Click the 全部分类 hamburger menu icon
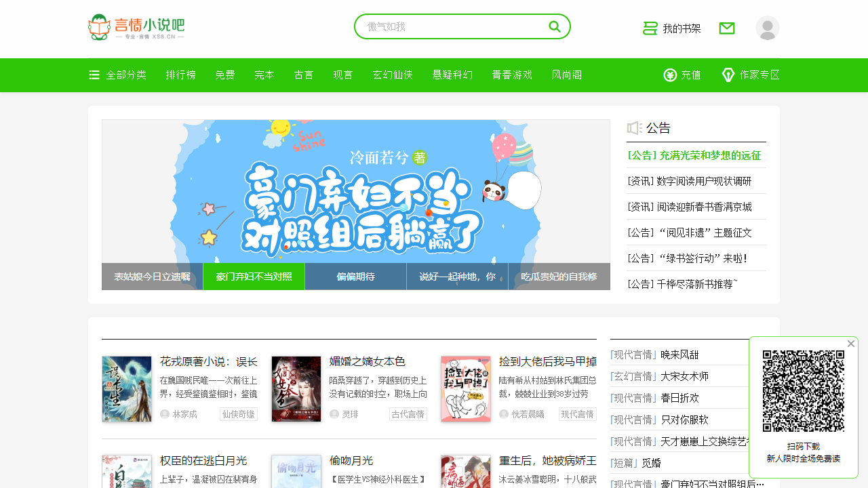868x488 pixels. click(x=94, y=75)
